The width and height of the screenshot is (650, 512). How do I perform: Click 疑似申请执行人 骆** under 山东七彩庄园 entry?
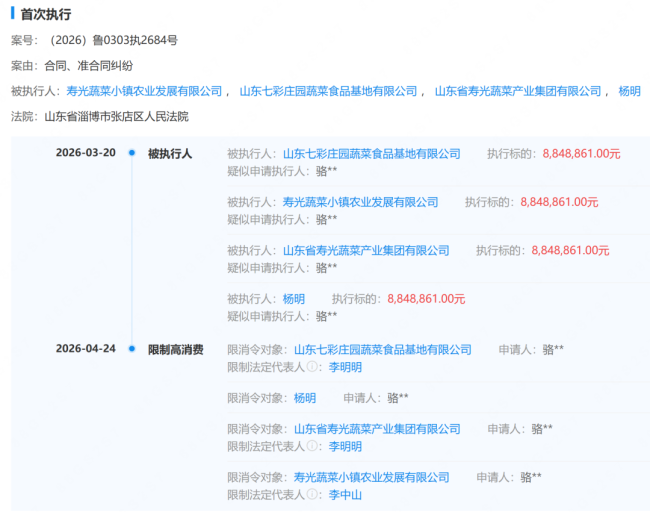click(x=282, y=171)
